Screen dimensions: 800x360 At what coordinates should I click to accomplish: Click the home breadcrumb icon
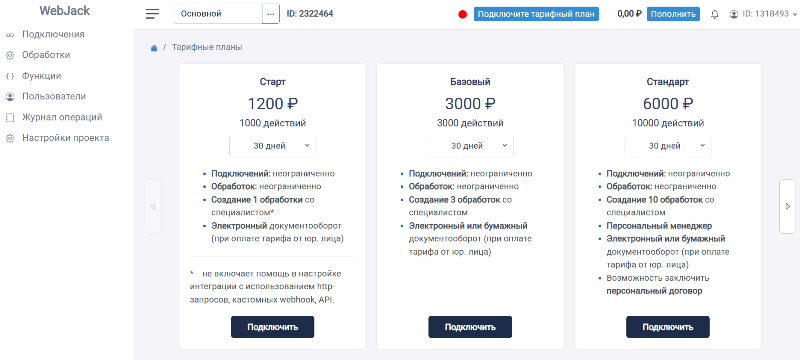click(154, 47)
